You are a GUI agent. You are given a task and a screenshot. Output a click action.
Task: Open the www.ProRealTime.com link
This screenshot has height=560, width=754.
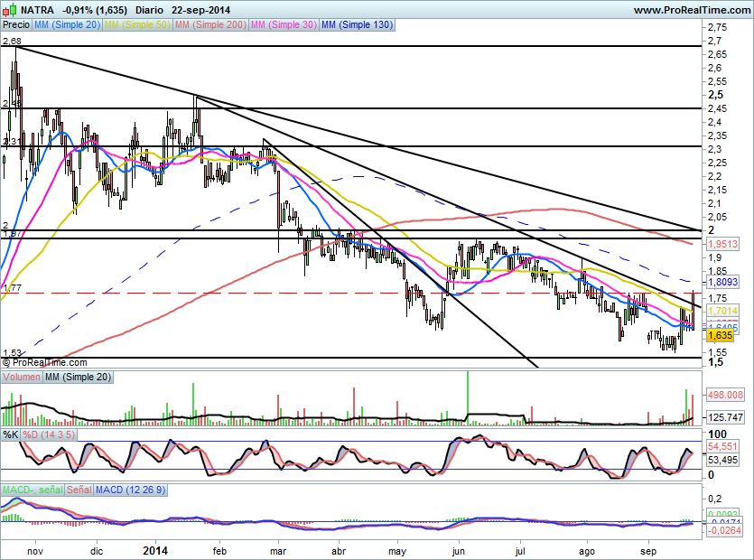point(691,10)
